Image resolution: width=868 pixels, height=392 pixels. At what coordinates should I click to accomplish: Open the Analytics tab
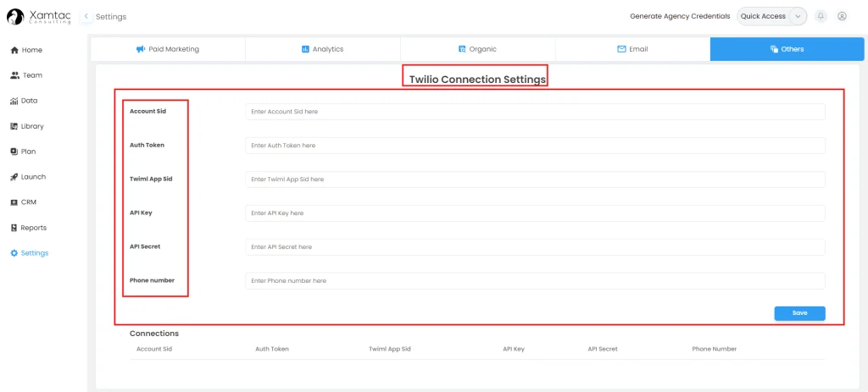click(x=322, y=49)
